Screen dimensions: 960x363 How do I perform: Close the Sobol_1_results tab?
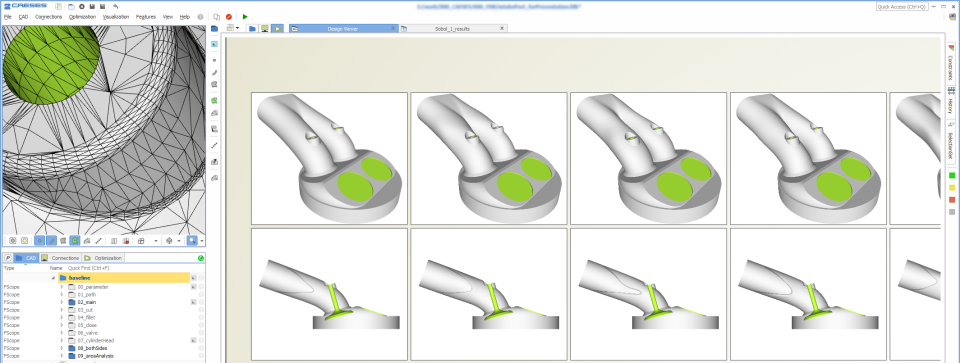click(x=501, y=28)
